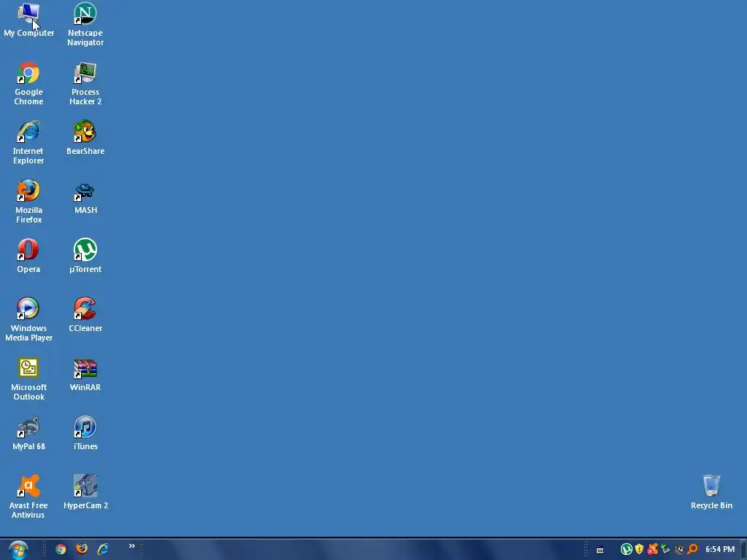747x560 pixels.
Task: Select the MASH desktop shortcut
Action: (x=85, y=197)
